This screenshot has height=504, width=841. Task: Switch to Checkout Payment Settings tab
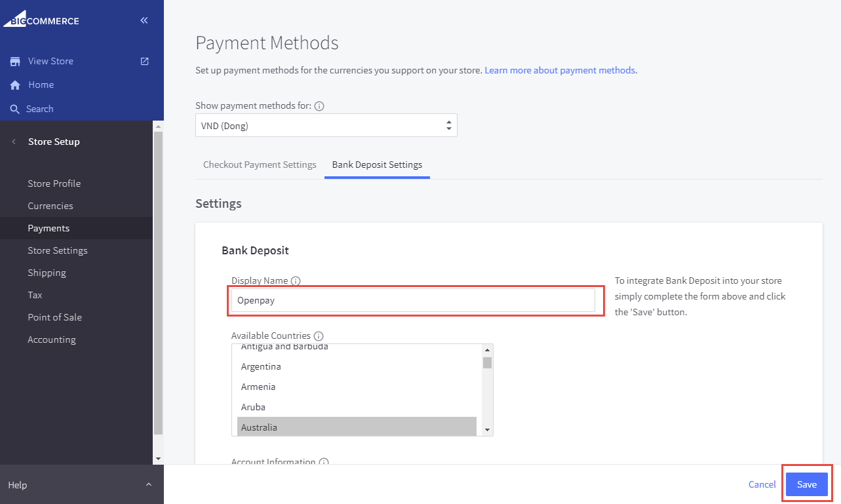pyautogui.click(x=260, y=165)
